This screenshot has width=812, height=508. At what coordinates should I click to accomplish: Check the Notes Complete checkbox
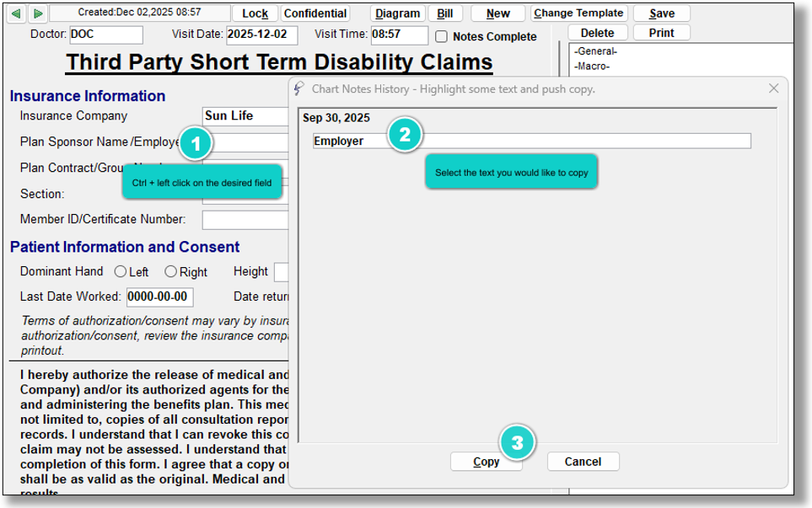(x=442, y=37)
